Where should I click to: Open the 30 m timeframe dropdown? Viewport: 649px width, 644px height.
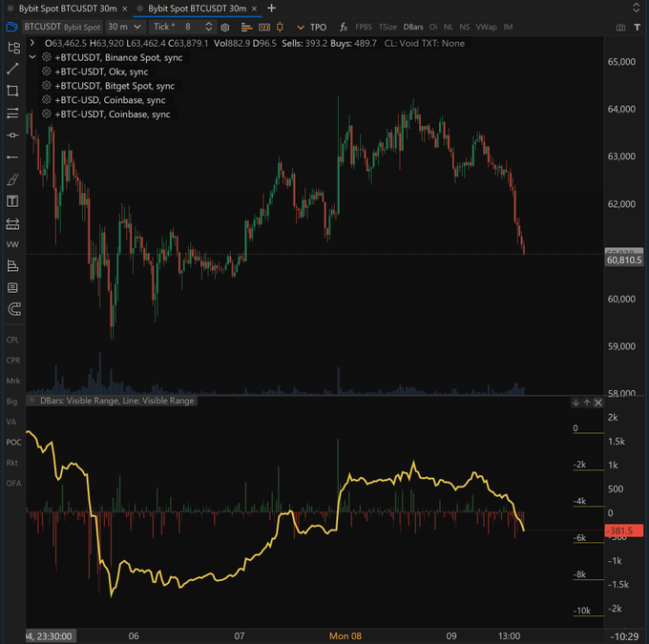point(125,27)
